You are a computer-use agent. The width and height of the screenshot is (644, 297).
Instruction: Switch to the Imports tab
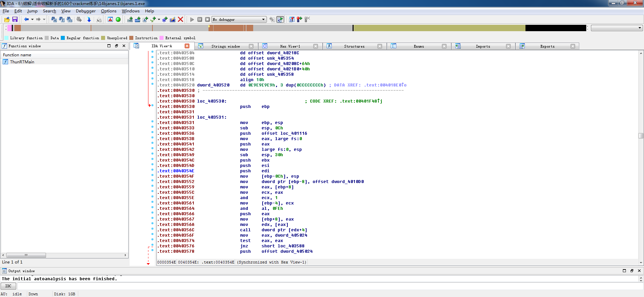482,46
